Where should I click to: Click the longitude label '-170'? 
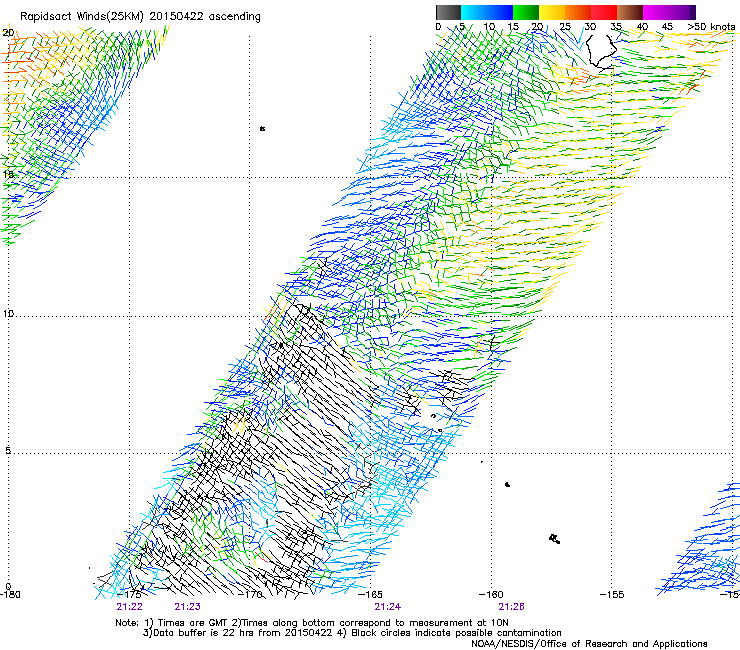(250, 595)
